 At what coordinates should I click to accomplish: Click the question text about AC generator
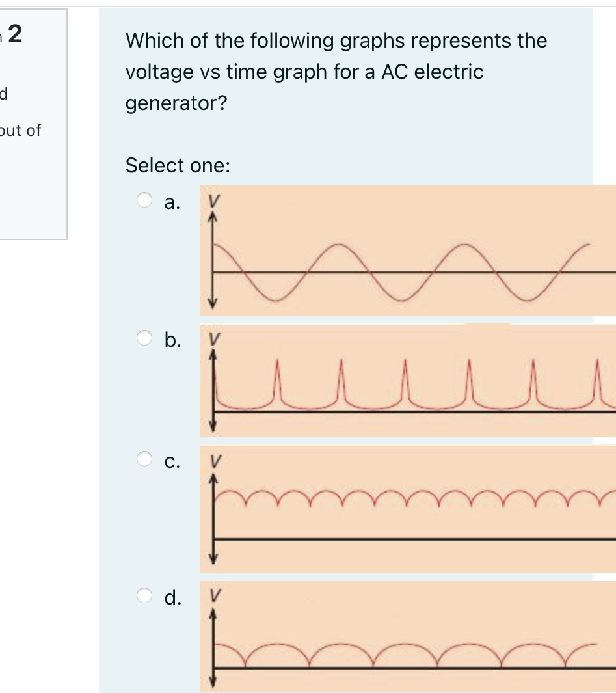[x=336, y=72]
